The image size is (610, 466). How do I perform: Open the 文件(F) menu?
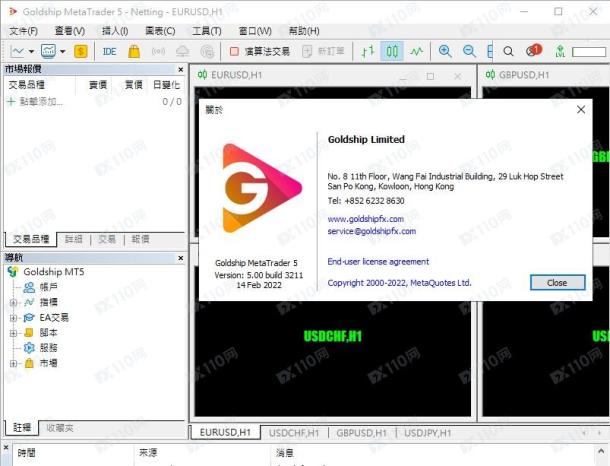pos(23,31)
